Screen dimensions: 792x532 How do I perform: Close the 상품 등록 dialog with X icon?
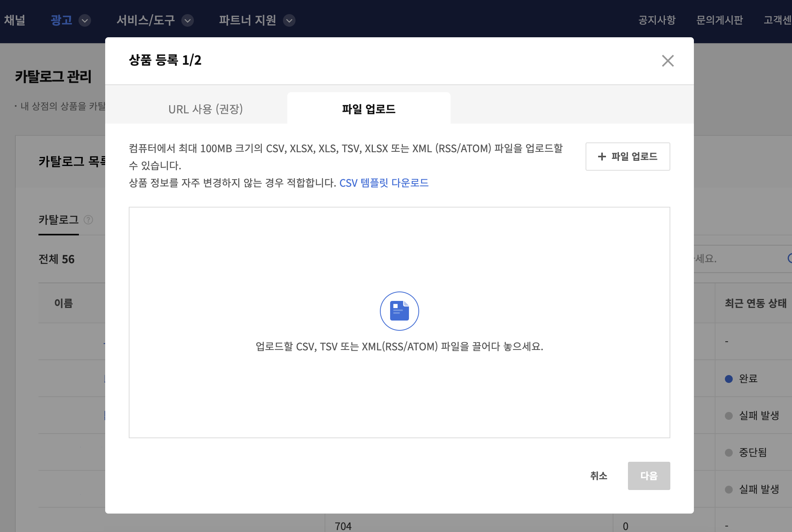pos(668,61)
